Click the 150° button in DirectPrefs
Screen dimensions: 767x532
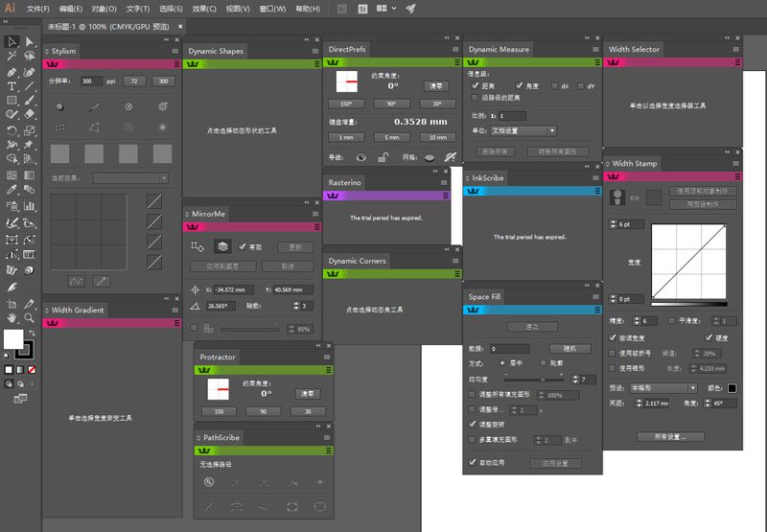(346, 104)
